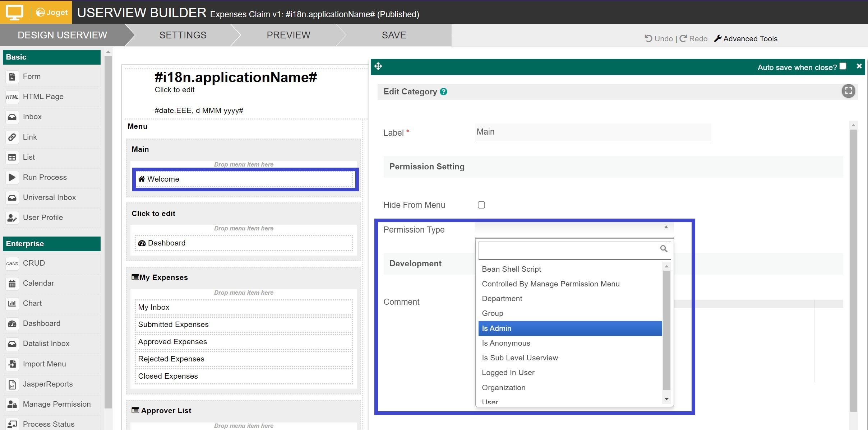Click the move handle icon on panel header
This screenshot has height=430, width=868.
[378, 66]
